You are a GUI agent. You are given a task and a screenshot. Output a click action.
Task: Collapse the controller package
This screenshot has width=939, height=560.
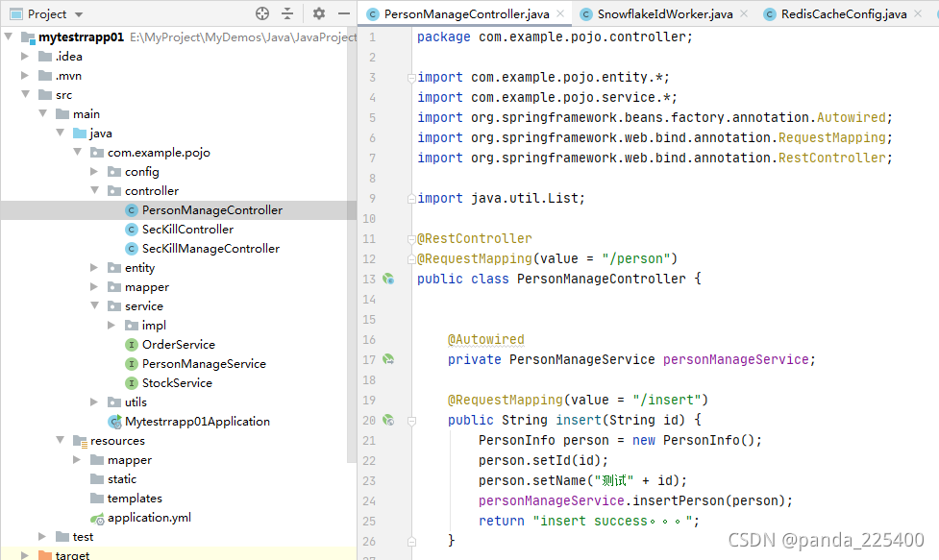(x=95, y=191)
